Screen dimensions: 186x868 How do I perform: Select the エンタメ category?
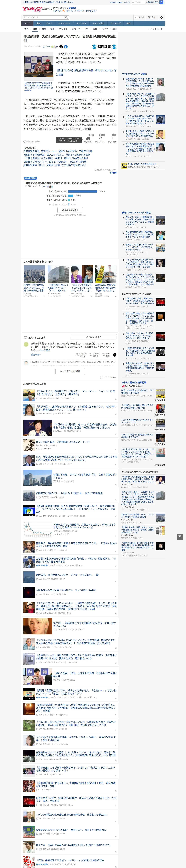63,29
